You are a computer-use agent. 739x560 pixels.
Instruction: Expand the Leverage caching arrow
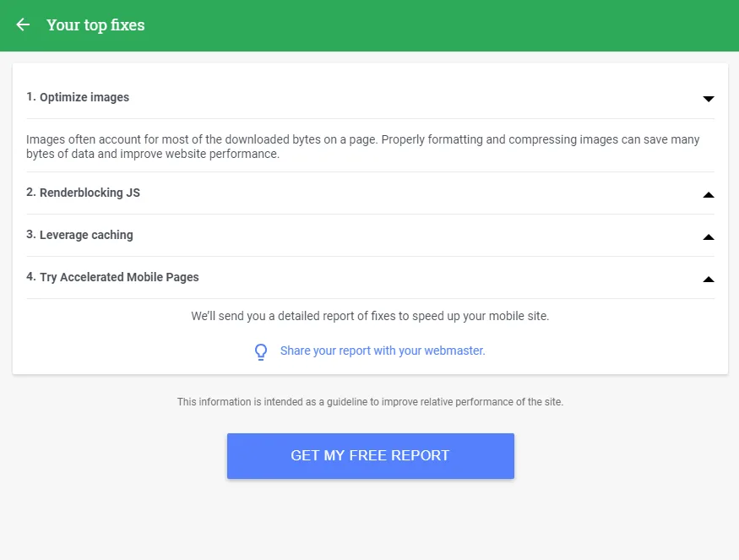pyautogui.click(x=708, y=237)
